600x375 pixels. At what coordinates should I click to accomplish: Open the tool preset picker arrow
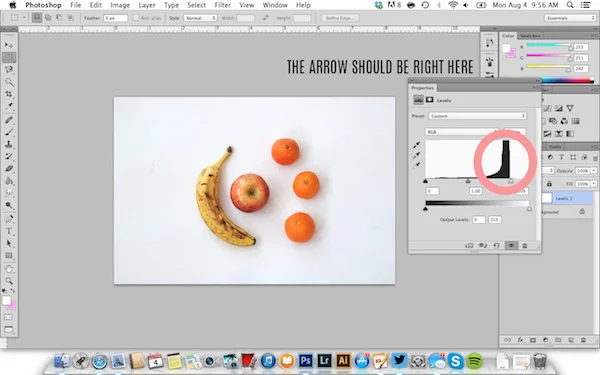24,18
